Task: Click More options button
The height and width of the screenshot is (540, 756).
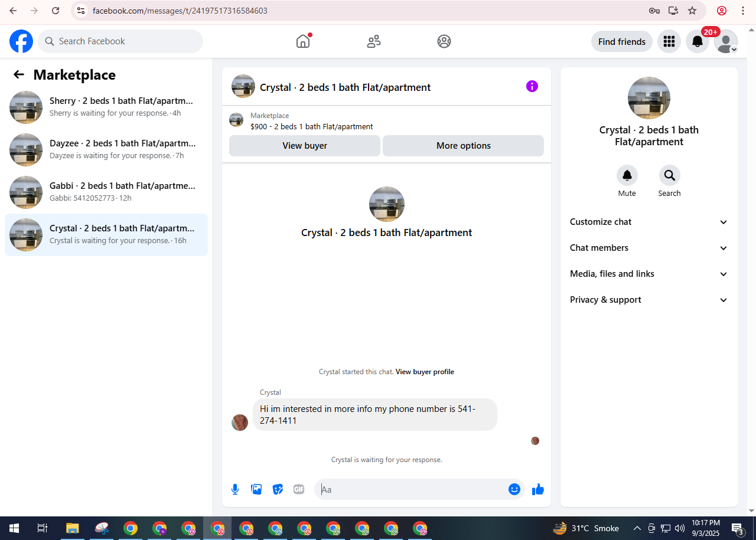Action: click(463, 146)
